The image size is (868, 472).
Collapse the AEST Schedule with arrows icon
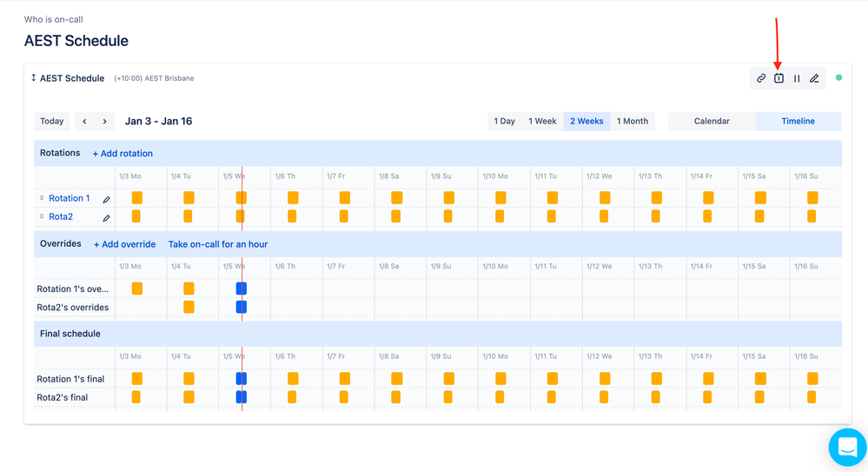coord(33,78)
